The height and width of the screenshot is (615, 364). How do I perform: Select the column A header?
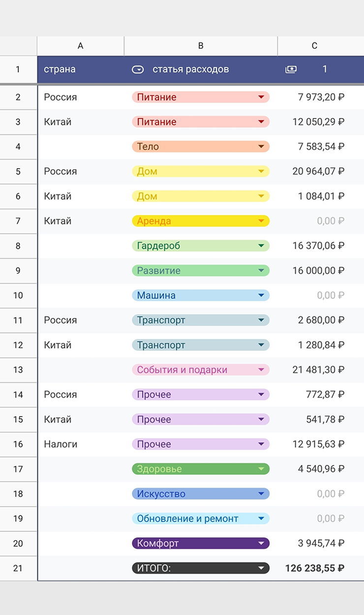(81, 46)
